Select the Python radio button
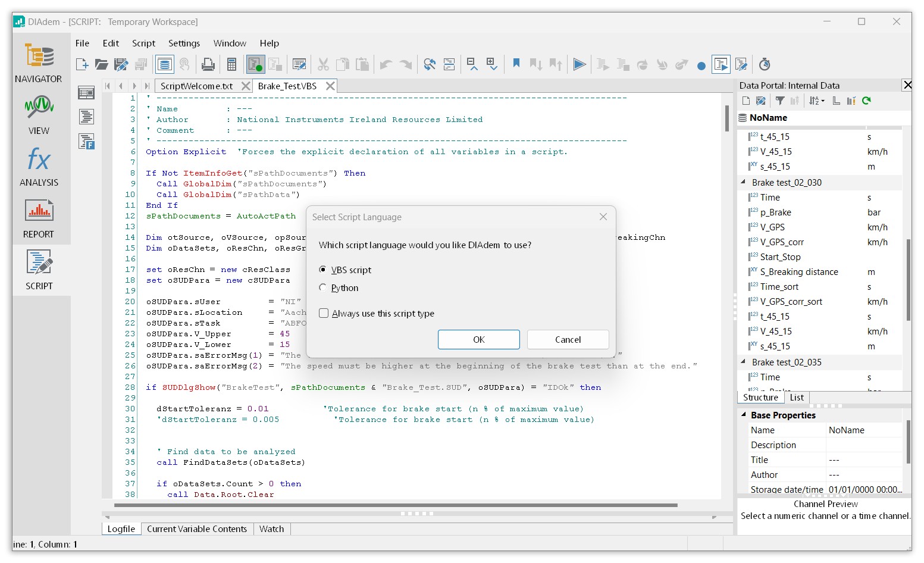 (x=323, y=287)
